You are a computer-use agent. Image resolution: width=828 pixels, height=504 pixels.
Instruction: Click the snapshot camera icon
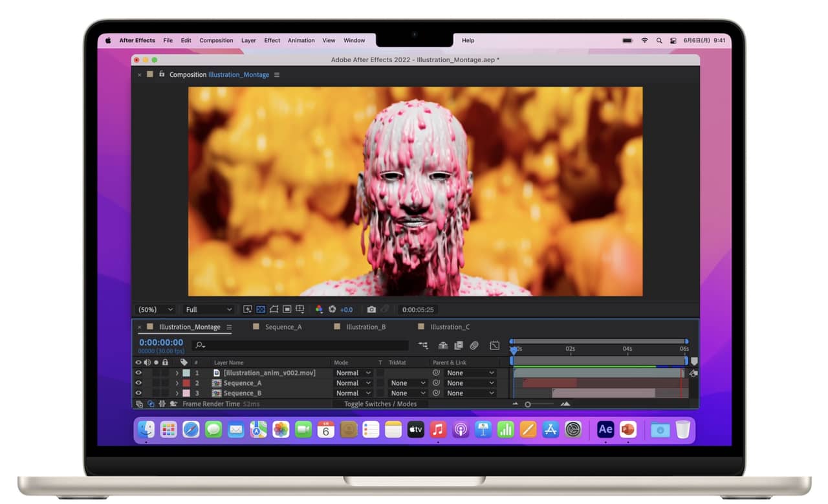371,310
